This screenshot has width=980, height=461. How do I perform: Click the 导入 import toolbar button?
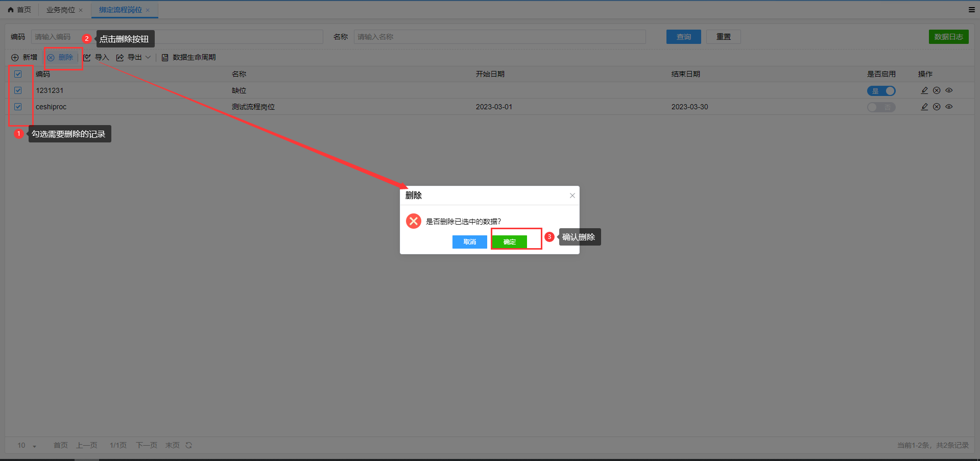[x=97, y=58]
